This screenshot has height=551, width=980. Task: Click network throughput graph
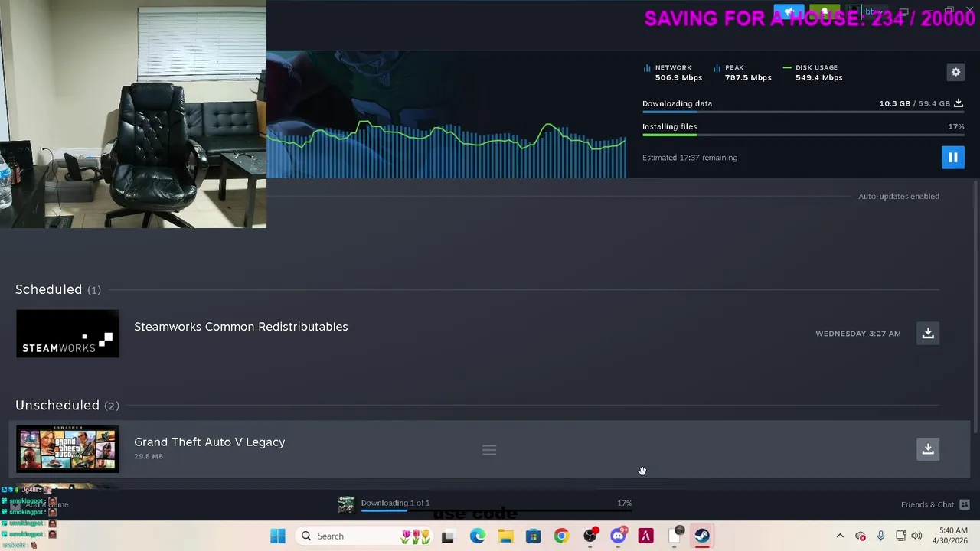point(446,145)
